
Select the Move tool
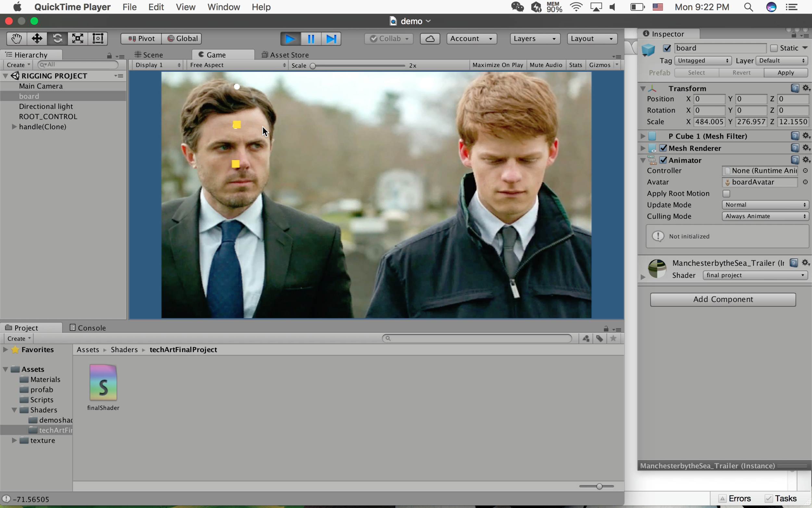pos(37,38)
